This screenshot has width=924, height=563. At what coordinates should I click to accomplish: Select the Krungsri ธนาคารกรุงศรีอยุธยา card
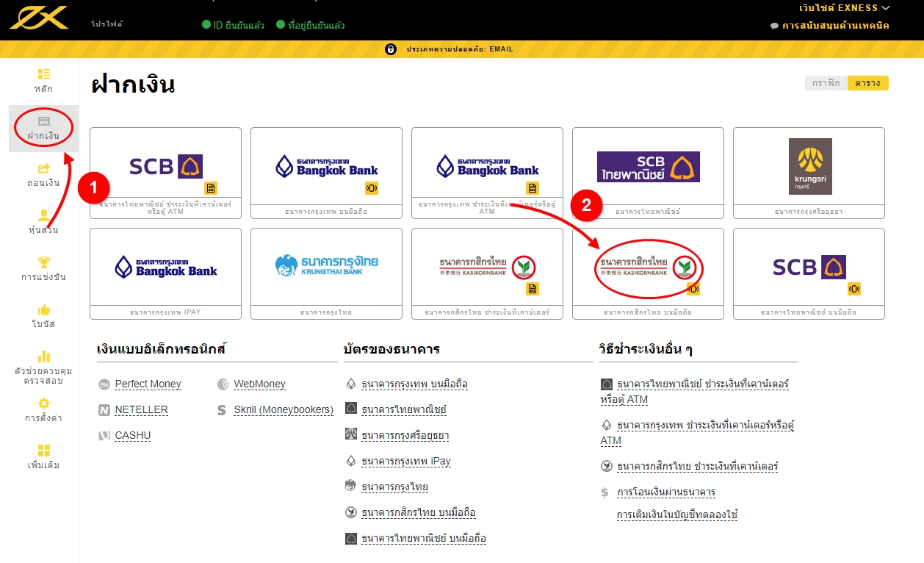coord(809,173)
